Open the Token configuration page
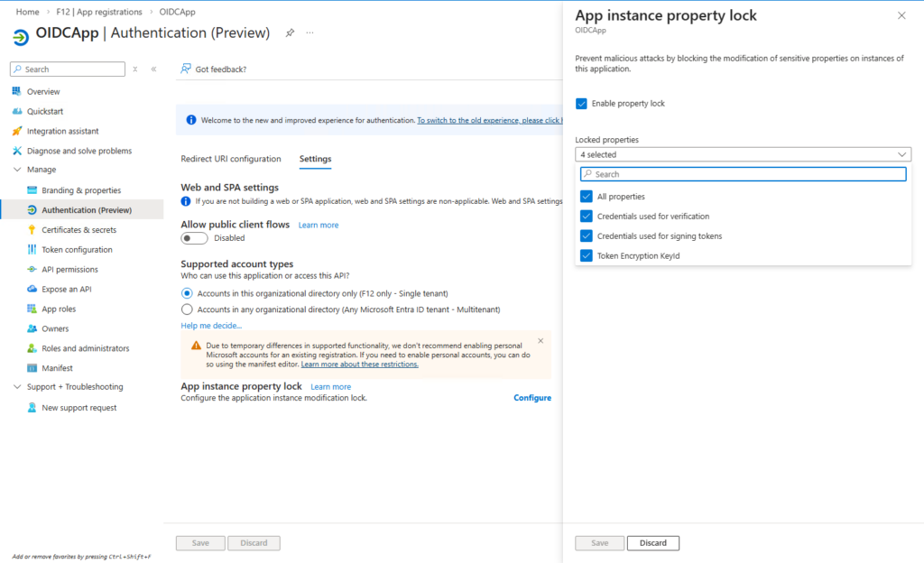The width and height of the screenshot is (924, 563). [x=77, y=250]
